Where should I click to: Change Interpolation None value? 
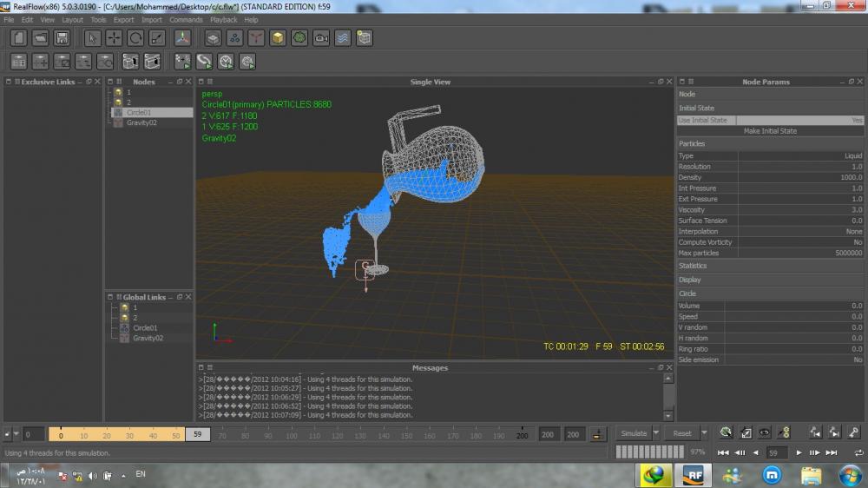(800, 232)
